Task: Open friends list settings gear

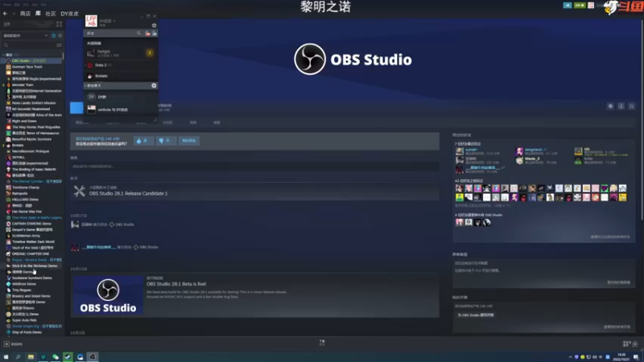Action: (x=154, y=26)
